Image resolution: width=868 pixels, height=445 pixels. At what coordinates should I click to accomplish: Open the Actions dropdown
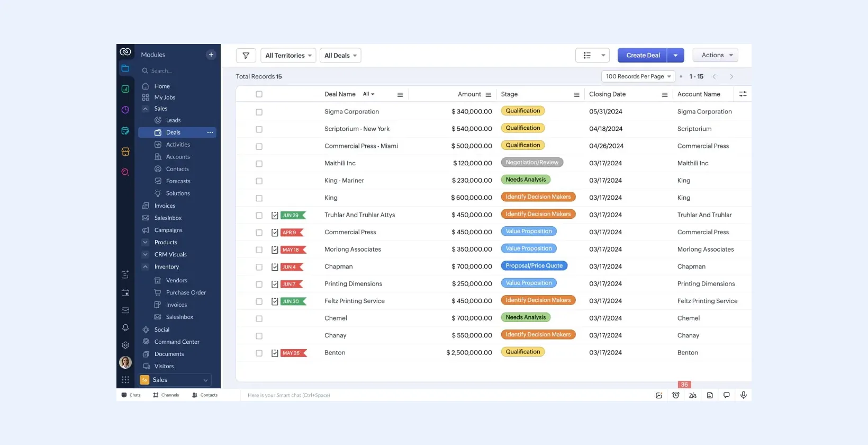point(717,55)
